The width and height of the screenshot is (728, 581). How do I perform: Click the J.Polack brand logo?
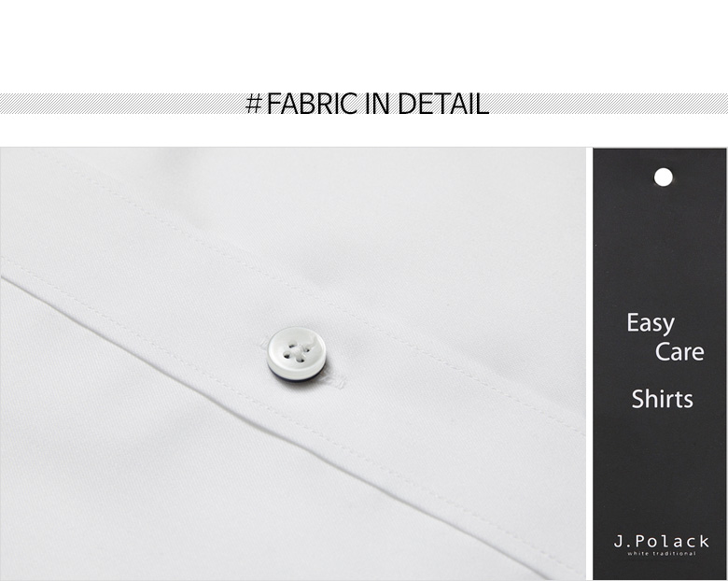tap(661, 541)
